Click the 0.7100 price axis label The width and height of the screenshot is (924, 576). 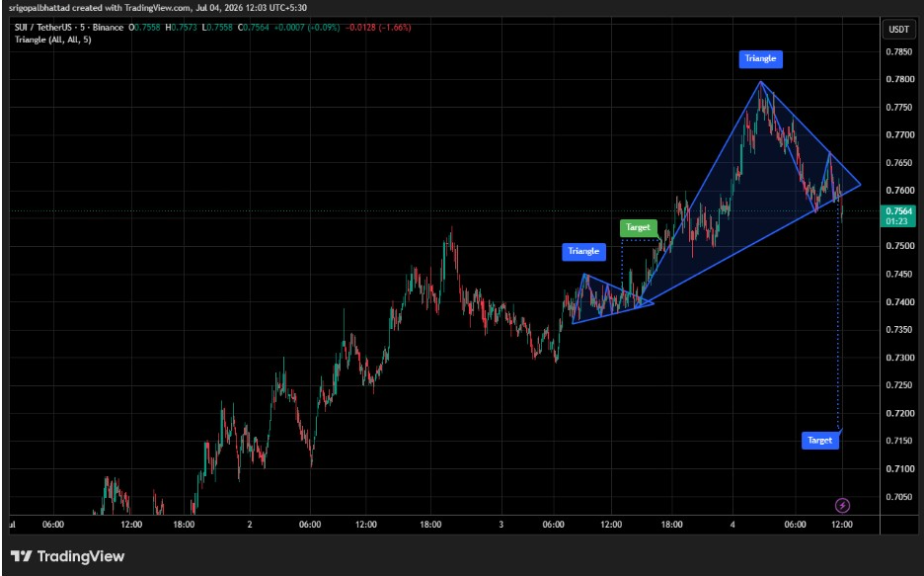tap(900, 469)
